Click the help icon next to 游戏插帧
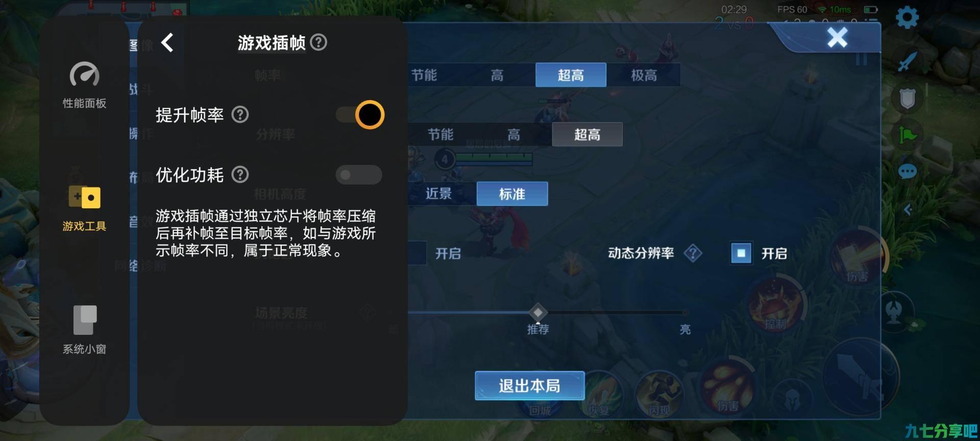This screenshot has height=441, width=980. [319, 42]
